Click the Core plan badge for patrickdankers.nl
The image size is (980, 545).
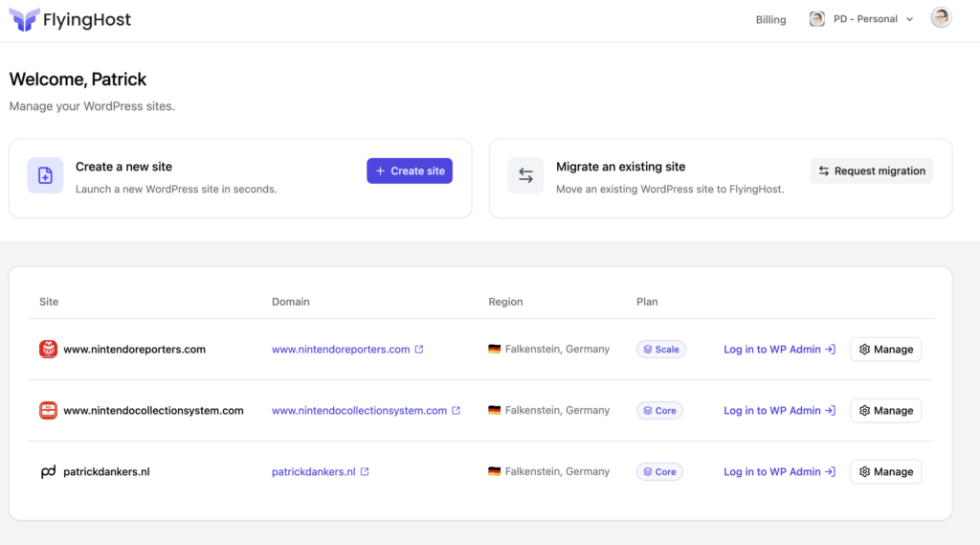(659, 472)
